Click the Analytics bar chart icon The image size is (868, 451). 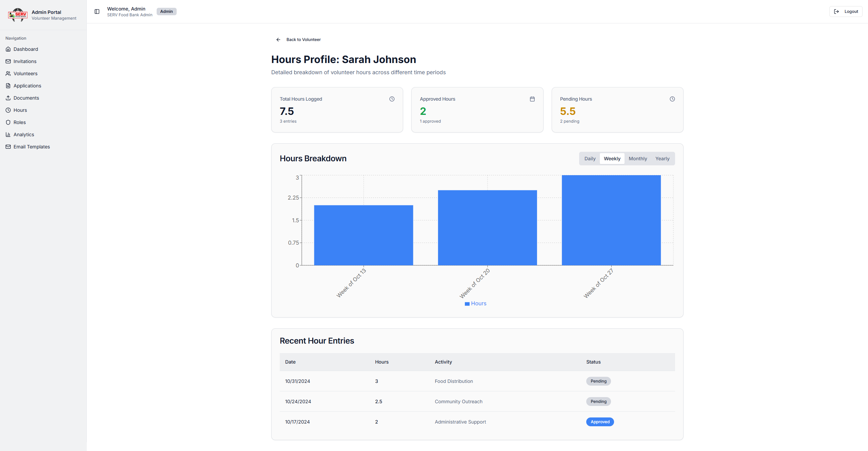pos(8,135)
